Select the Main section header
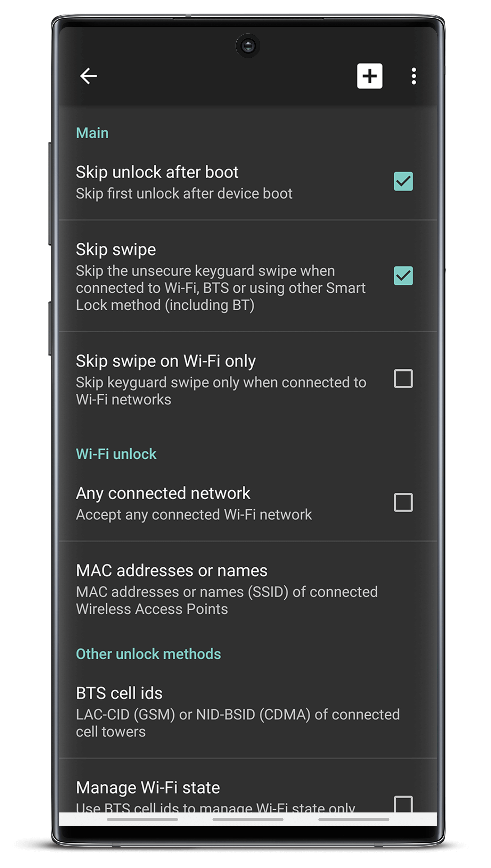Image resolution: width=491 pixels, height=868 pixels. [x=92, y=133]
